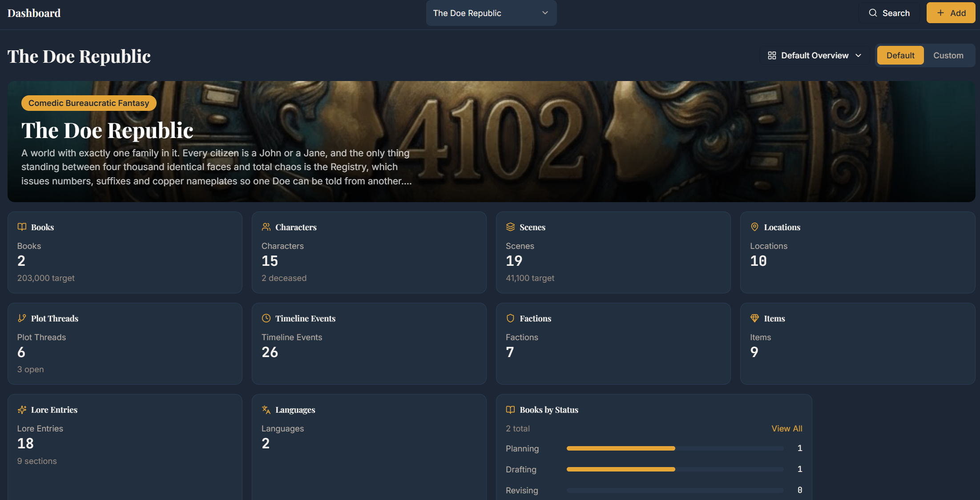The image size is (980, 500).
Task: Click the '3 open' plot threads text
Action: point(30,369)
